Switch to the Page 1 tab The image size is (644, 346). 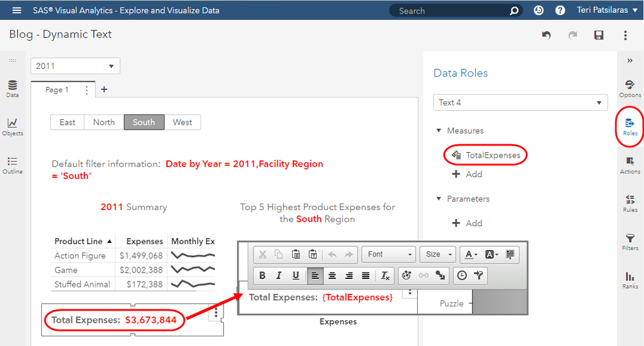(57, 90)
